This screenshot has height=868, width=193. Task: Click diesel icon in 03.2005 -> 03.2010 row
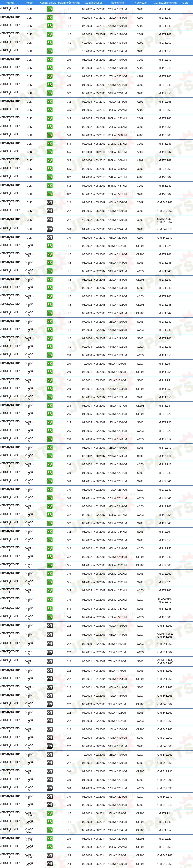49,238
